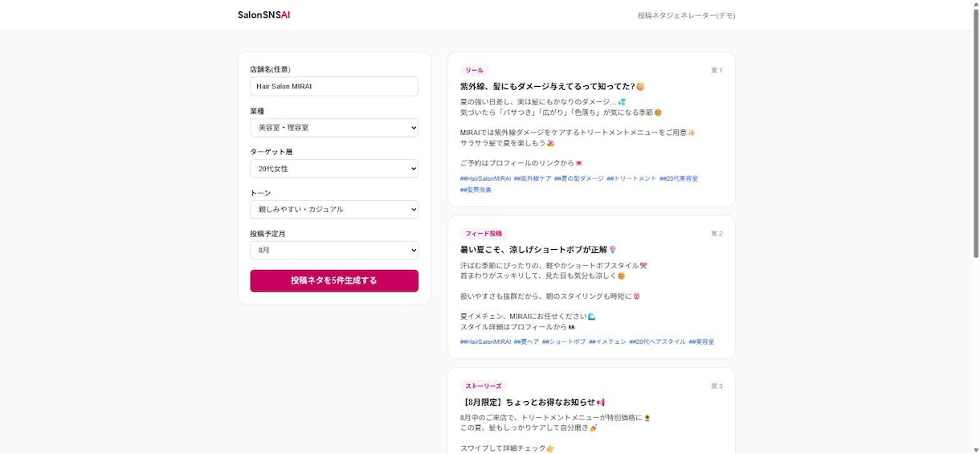
Task: Click the ストーリーズ badge on idea 3
Action: coord(484,387)
